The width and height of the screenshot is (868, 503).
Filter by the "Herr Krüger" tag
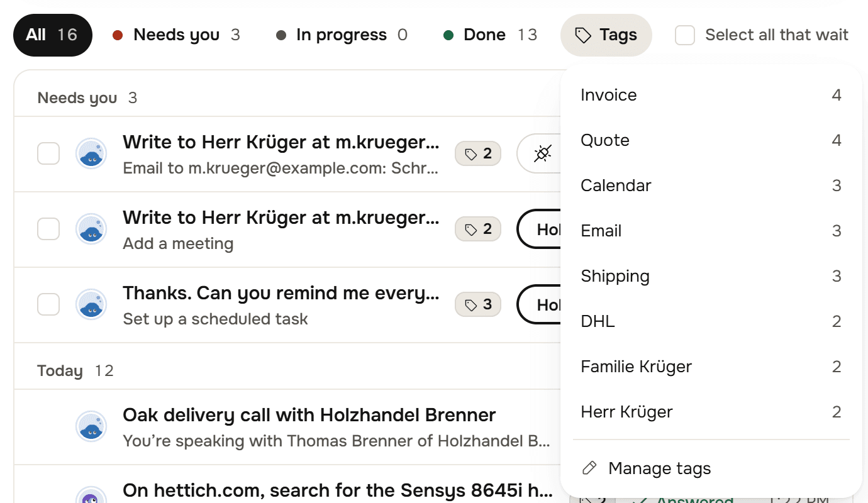[x=711, y=412]
